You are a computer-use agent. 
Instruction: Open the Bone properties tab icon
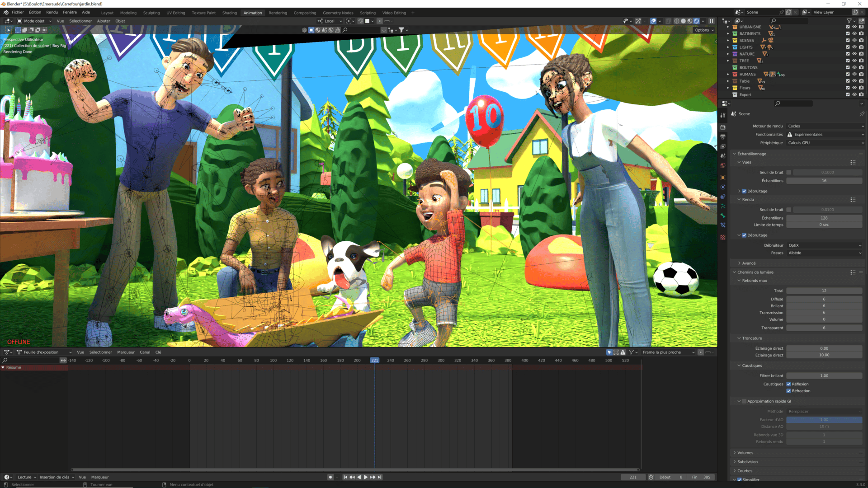click(723, 216)
